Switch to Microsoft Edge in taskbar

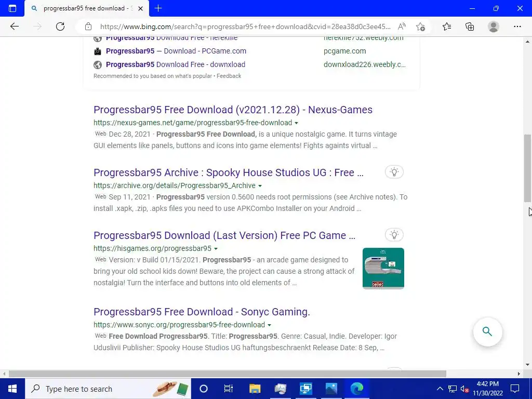point(357,389)
